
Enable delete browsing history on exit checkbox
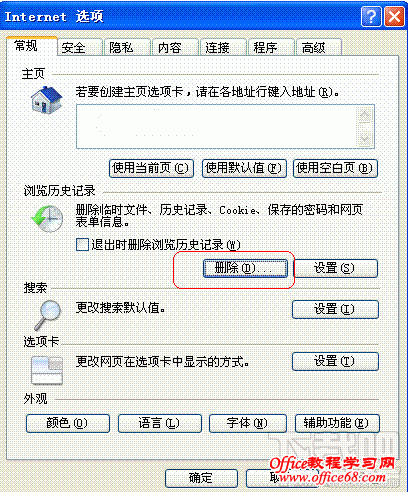[82, 244]
